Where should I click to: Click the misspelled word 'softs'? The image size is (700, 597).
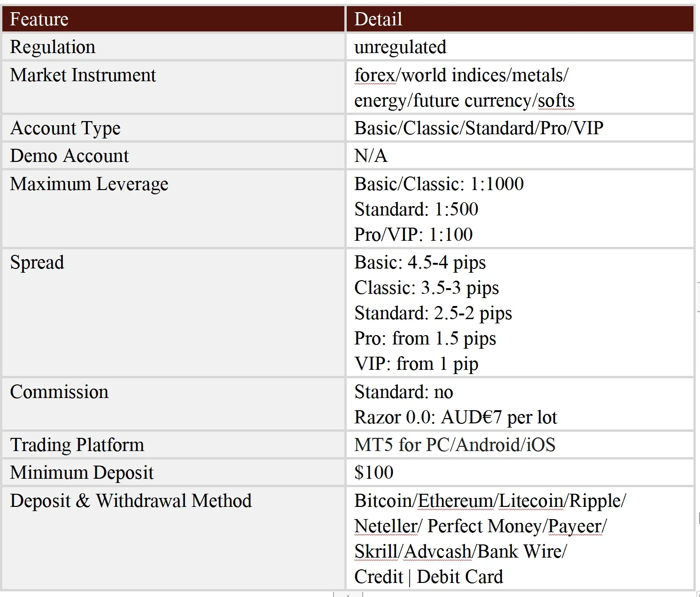coord(556,100)
